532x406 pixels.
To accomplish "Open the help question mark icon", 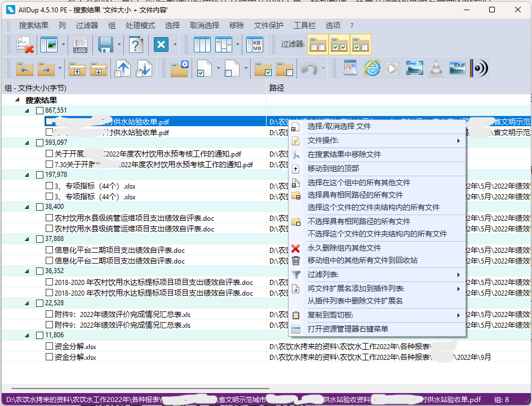I will pos(136,44).
